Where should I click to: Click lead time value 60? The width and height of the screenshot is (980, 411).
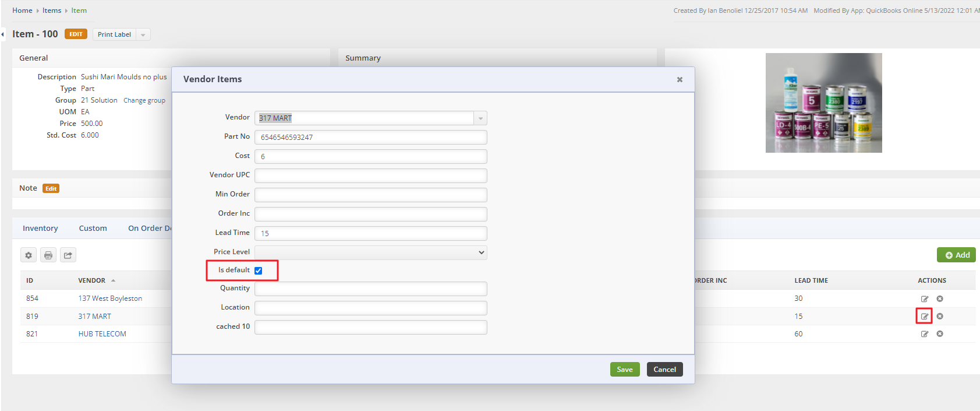[798, 334]
